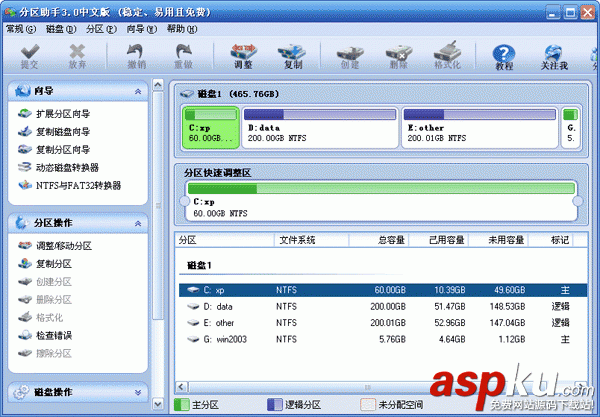
Task: Click the 148.53GB free value of D:
Action: coord(507,306)
